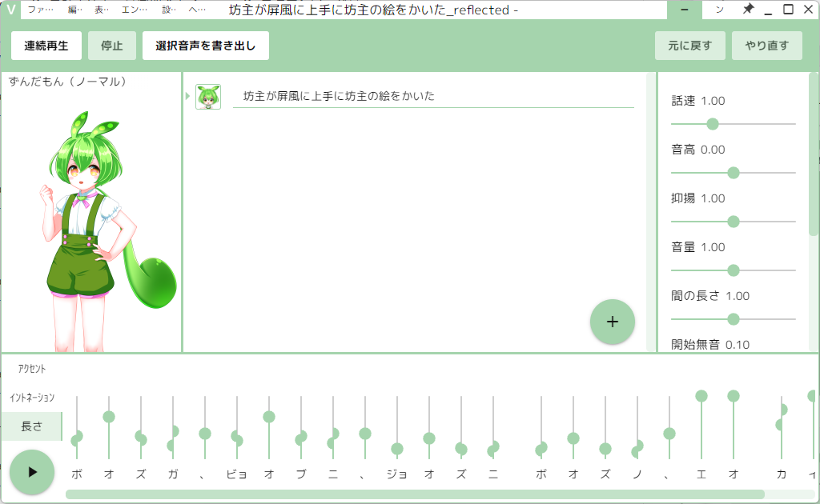The width and height of the screenshot is (820, 504).
Task: Play the selected audio with round play button
Action: click(32, 472)
